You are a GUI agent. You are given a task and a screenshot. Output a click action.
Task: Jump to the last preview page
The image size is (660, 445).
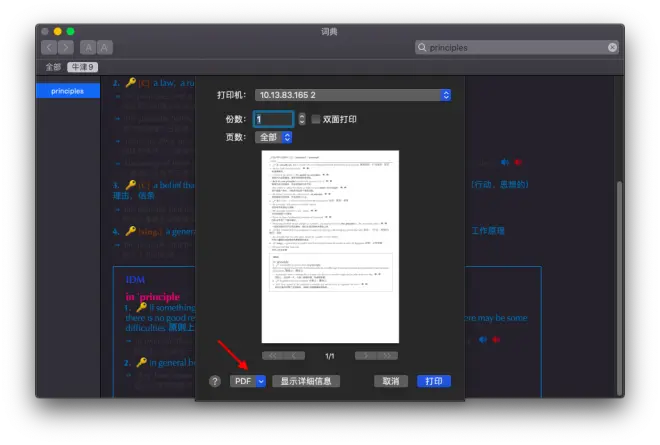click(x=387, y=356)
